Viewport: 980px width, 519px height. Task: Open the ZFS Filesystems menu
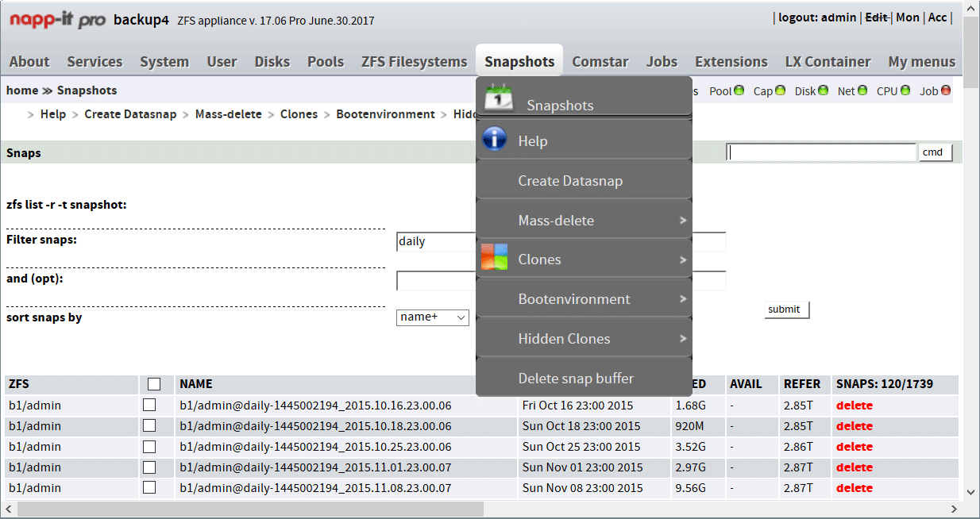tap(415, 62)
